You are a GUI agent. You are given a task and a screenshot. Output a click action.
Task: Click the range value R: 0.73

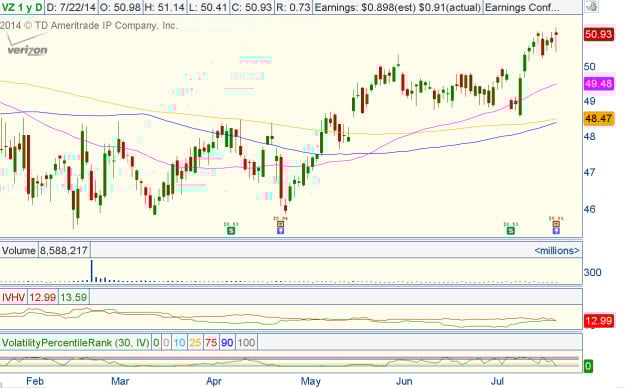click(293, 7)
